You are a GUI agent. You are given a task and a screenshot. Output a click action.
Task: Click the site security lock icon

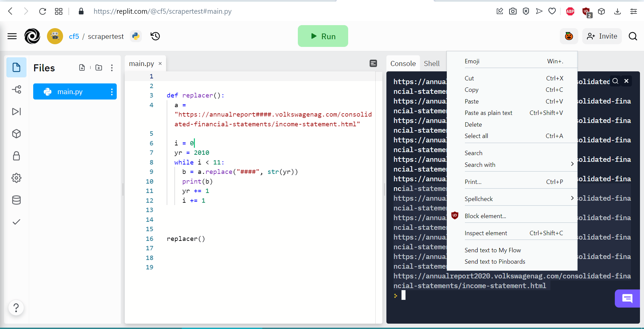click(81, 11)
